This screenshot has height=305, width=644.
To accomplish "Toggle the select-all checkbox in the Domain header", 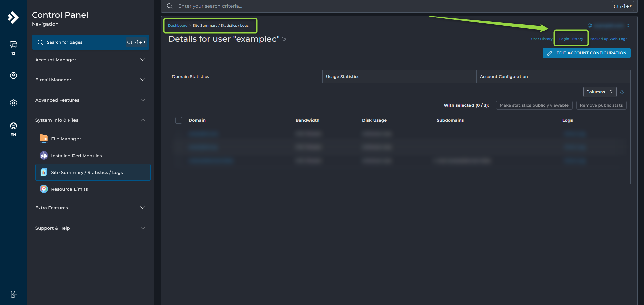I will [179, 120].
